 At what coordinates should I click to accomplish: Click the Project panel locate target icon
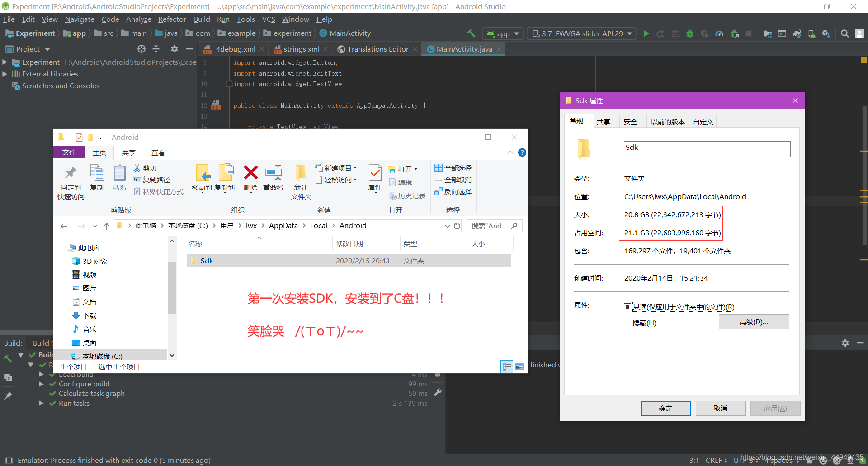pos(142,49)
